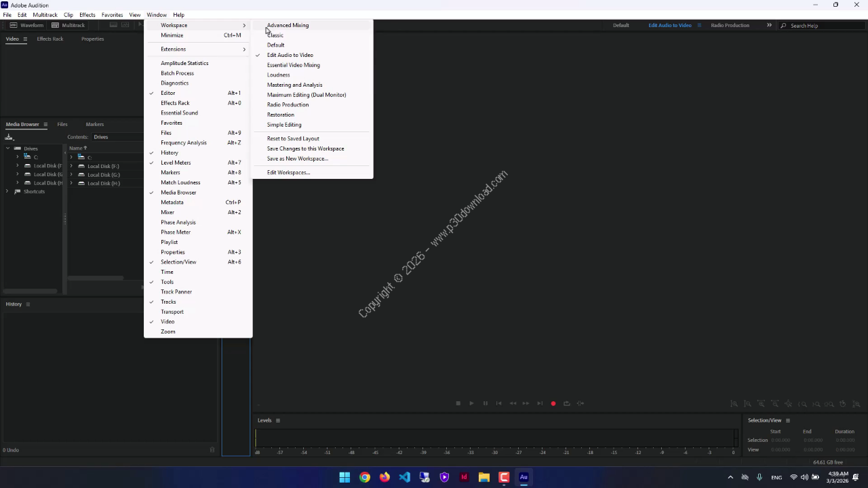Uncheck Level Meters in the Window menu
The width and height of the screenshot is (868, 488).
click(198, 163)
